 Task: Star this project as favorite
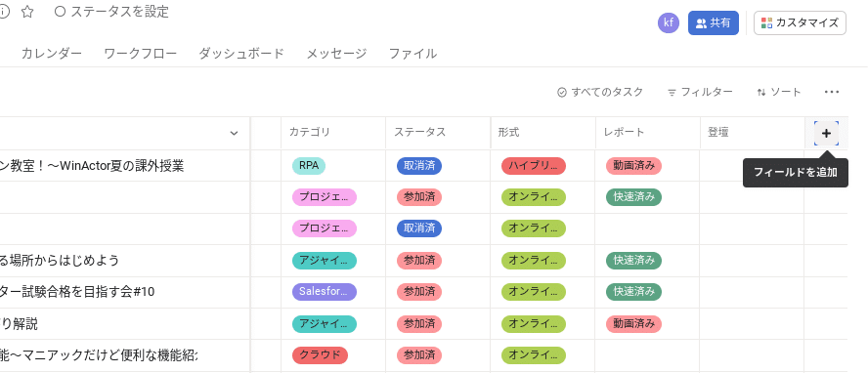[x=27, y=12]
